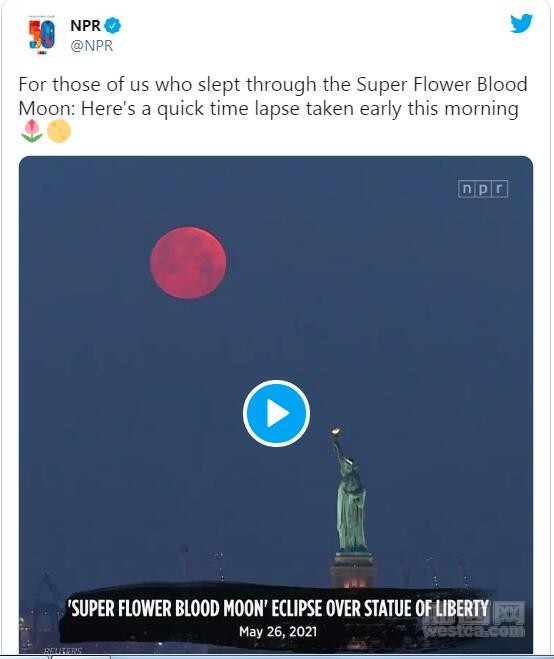
Task: Click the REUTERS credit text
Action: coord(63,651)
